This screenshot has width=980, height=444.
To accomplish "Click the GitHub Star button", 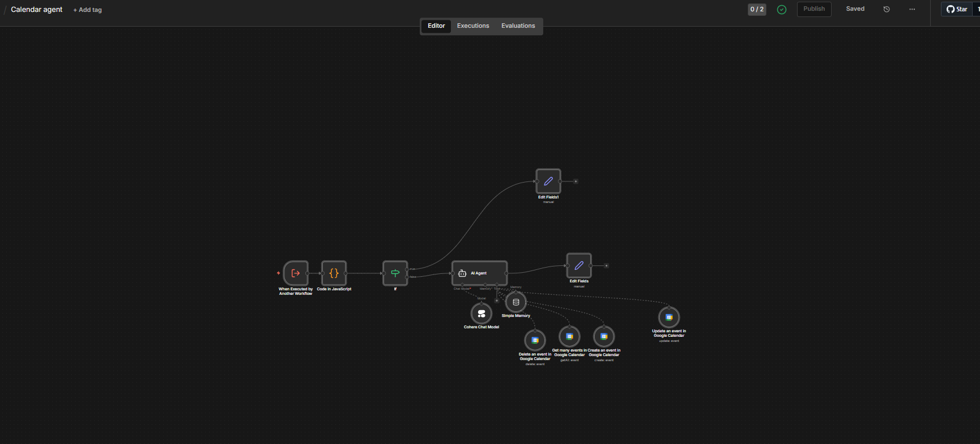I will point(957,9).
